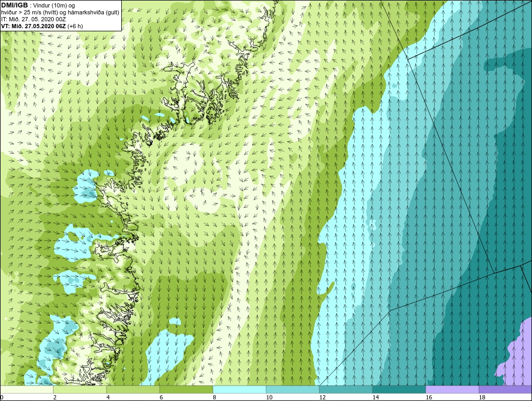Click the 4–6 m/s green legend swatch
The image size is (532, 401).
133,389
